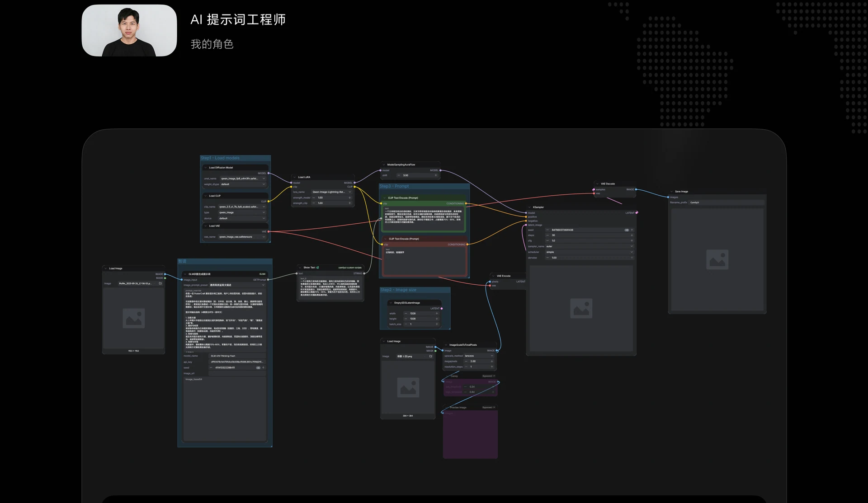Collapse the VAE Decode node
Image resolution: width=868 pixels, height=503 pixels.
pos(597,184)
